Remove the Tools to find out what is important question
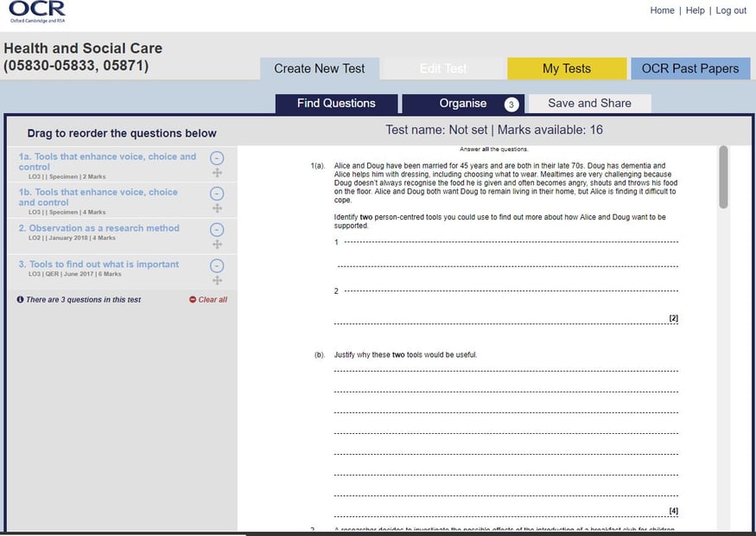Screen dimensions: 756x536 [216, 266]
